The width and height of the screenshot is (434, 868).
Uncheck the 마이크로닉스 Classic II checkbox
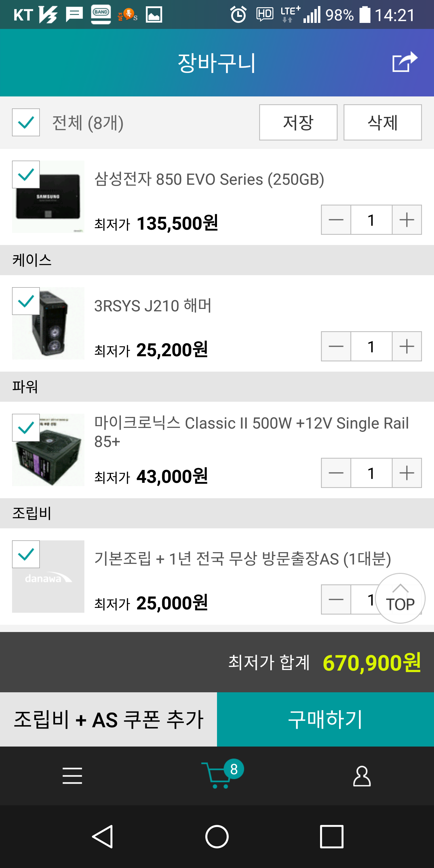[26, 428]
